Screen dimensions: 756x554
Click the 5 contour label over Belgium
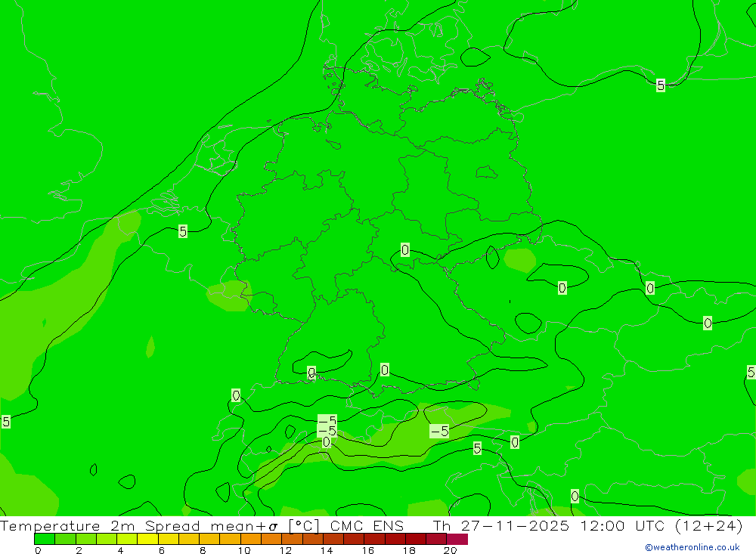click(x=183, y=231)
